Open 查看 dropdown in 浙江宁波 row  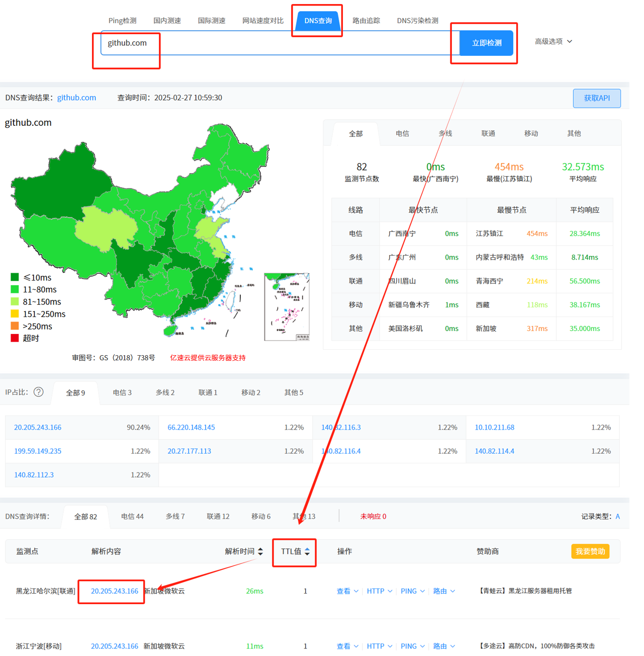pos(347,646)
